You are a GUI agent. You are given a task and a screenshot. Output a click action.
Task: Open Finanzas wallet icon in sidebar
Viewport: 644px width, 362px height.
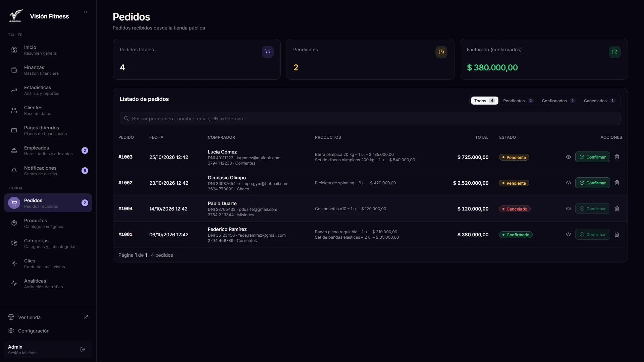(x=14, y=70)
